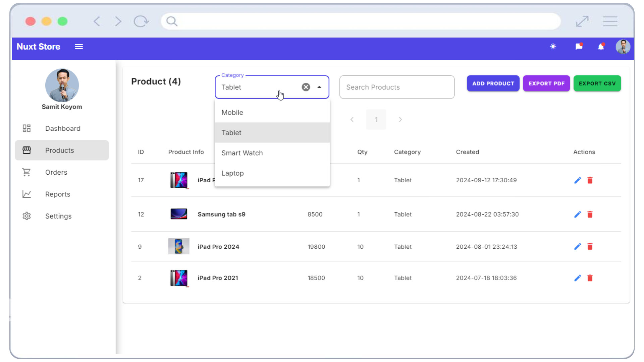Collapse the Category dropdown arrow
Screen dimensions: 644x362
tap(319, 87)
